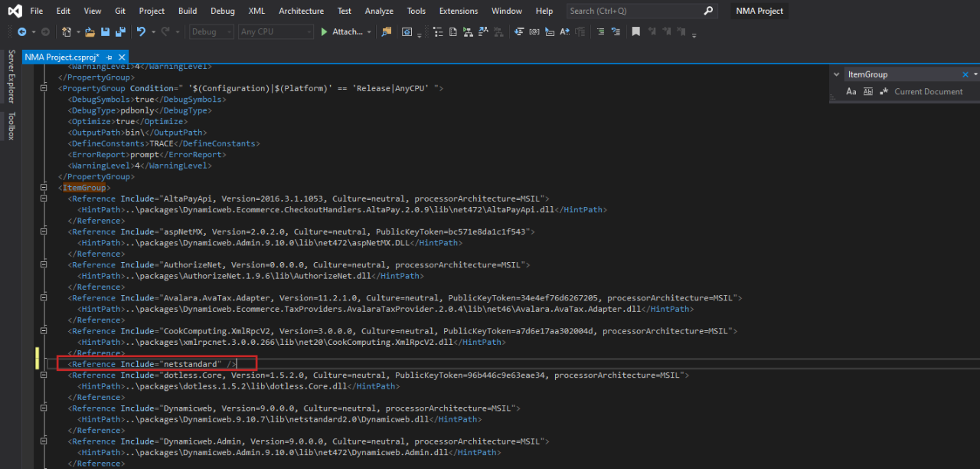Close the ItemGroup find box
The image size is (980, 469).
tap(965, 74)
